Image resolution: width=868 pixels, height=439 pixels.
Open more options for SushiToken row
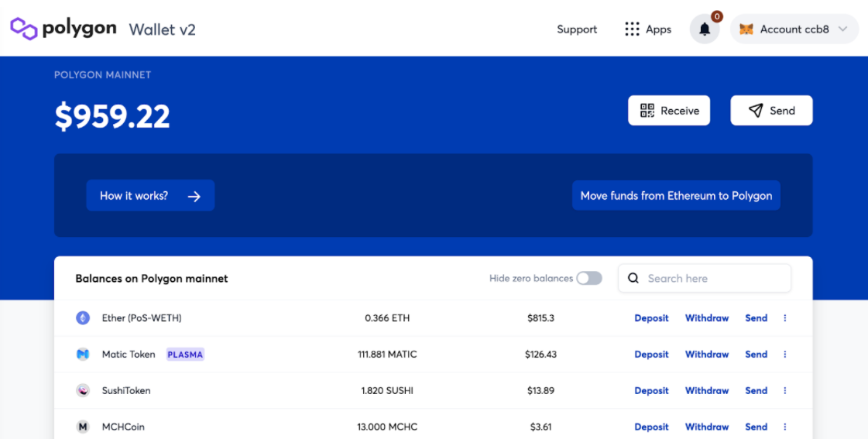(785, 390)
